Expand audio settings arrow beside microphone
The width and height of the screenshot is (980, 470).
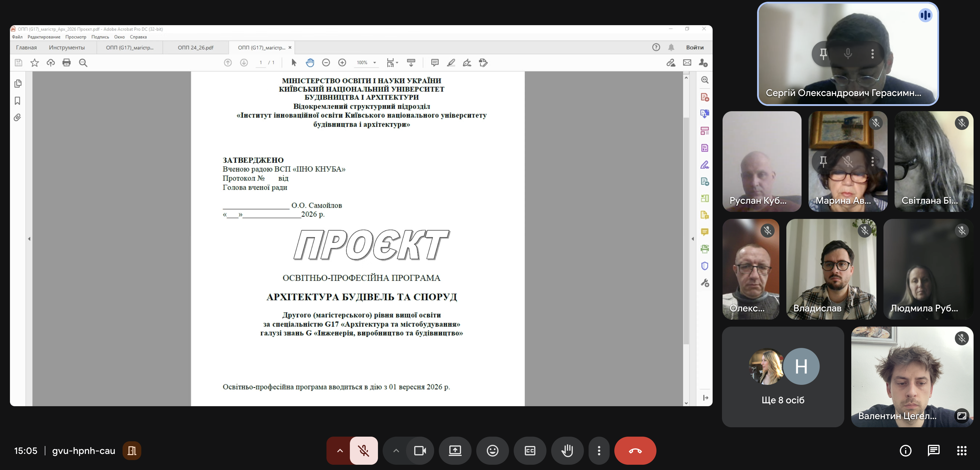[x=340, y=451]
